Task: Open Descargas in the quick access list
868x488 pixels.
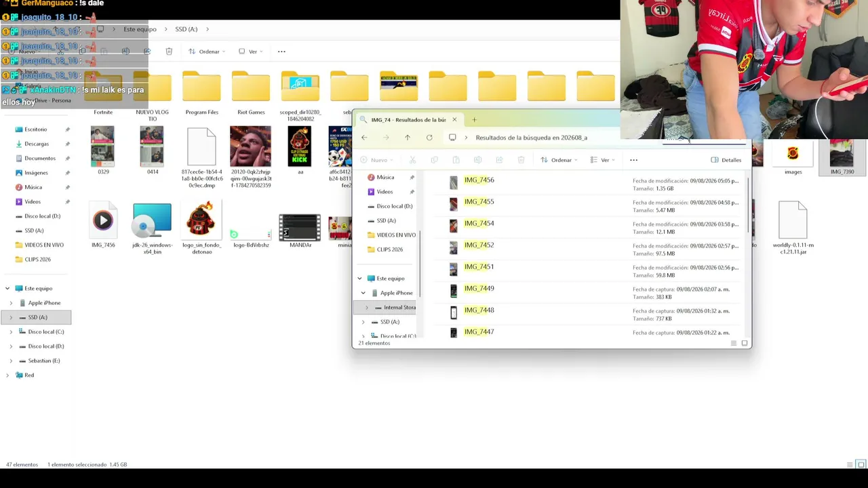Action: point(36,144)
